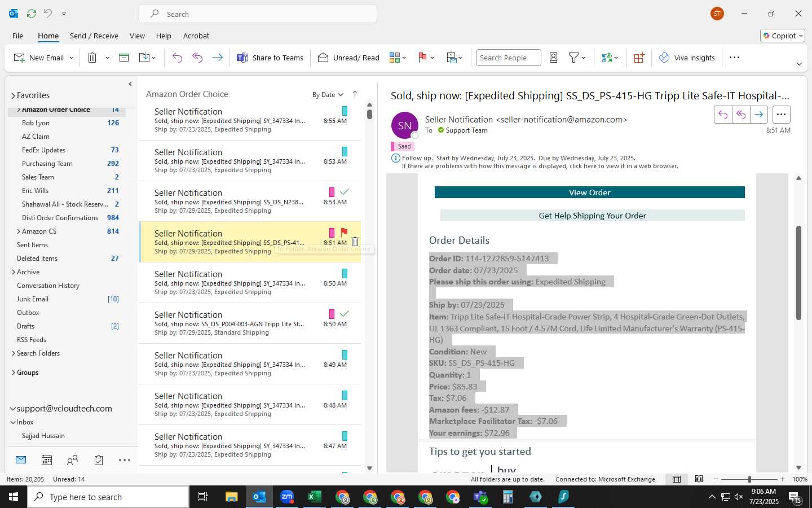Switch to People view icon
The image size is (812, 508).
click(x=72, y=460)
